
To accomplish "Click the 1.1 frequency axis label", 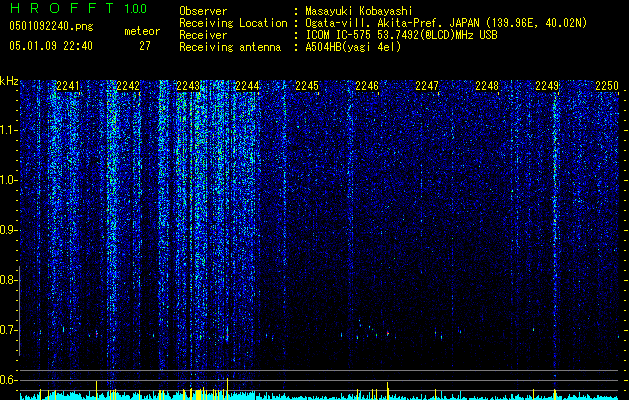I will click(9, 130).
